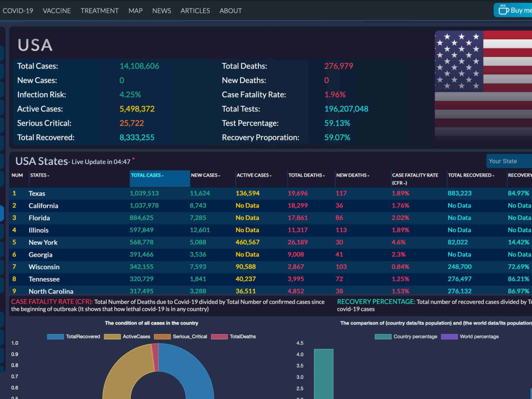This screenshot has height=399, width=532.
Task: Select the Wisconsin state name
Action: point(44,267)
